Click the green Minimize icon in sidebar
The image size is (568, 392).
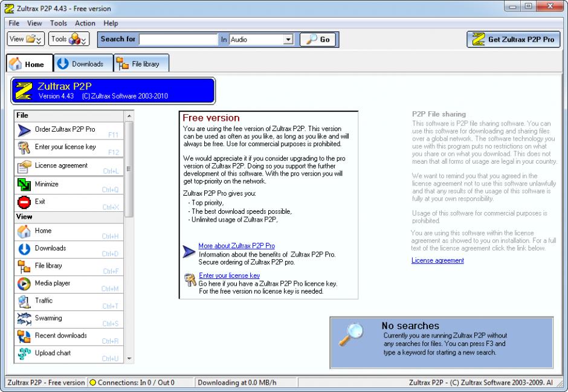(24, 185)
